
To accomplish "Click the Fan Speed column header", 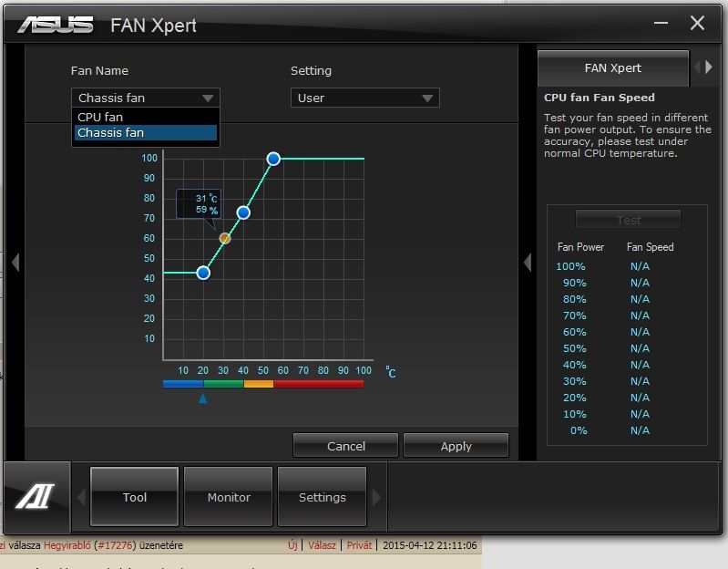I will click(650, 247).
